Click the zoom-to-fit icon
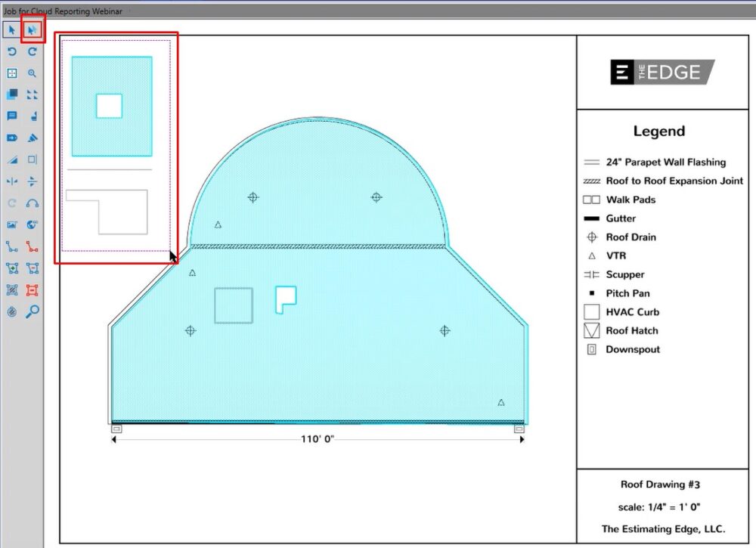 point(12,73)
